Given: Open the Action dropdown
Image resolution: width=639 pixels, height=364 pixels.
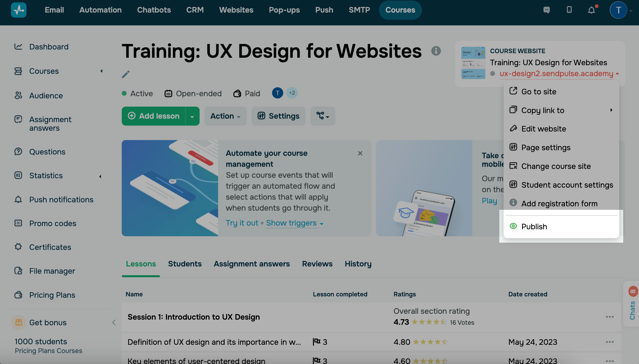Looking at the screenshot, I should point(225,116).
